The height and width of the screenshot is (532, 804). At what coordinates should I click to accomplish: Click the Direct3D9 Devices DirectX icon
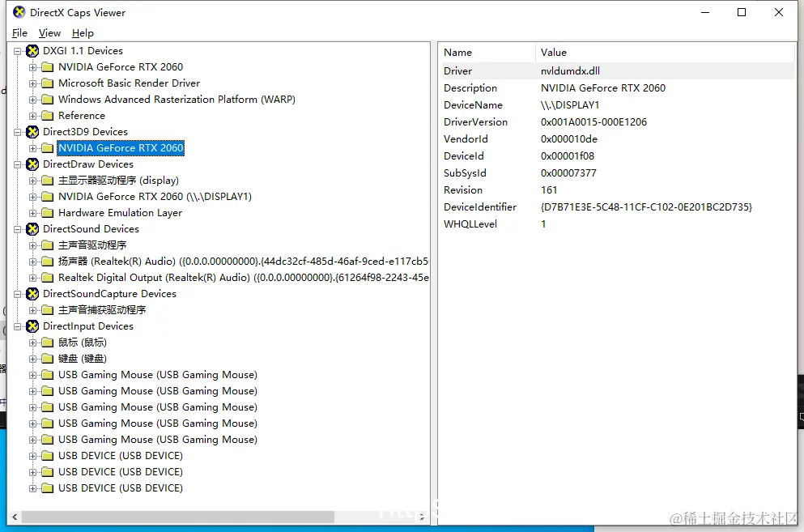tap(32, 132)
